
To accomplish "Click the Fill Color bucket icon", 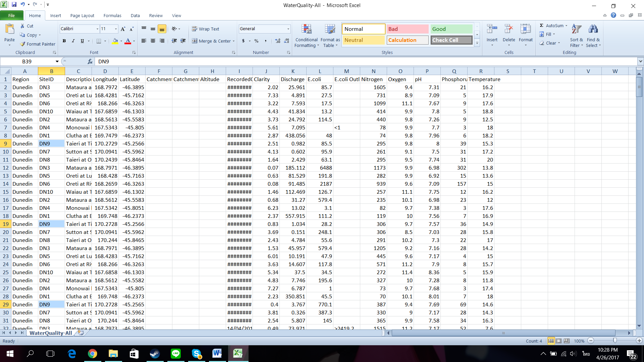I will (115, 41).
